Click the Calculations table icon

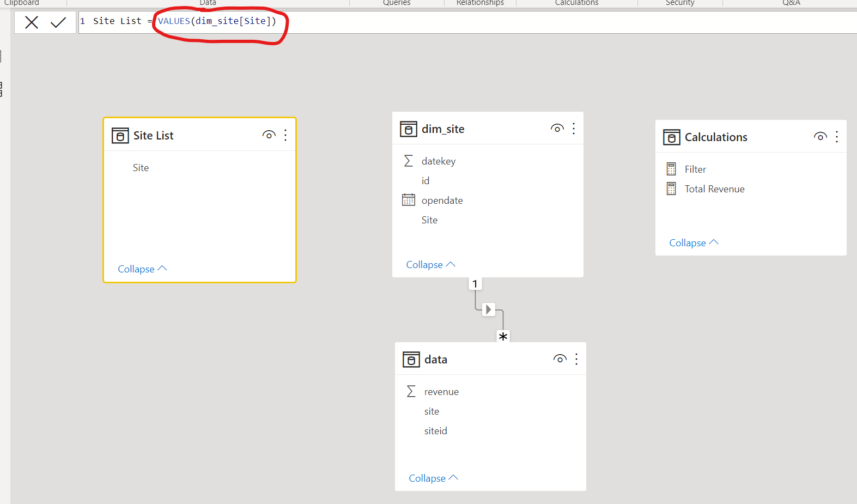click(x=671, y=137)
